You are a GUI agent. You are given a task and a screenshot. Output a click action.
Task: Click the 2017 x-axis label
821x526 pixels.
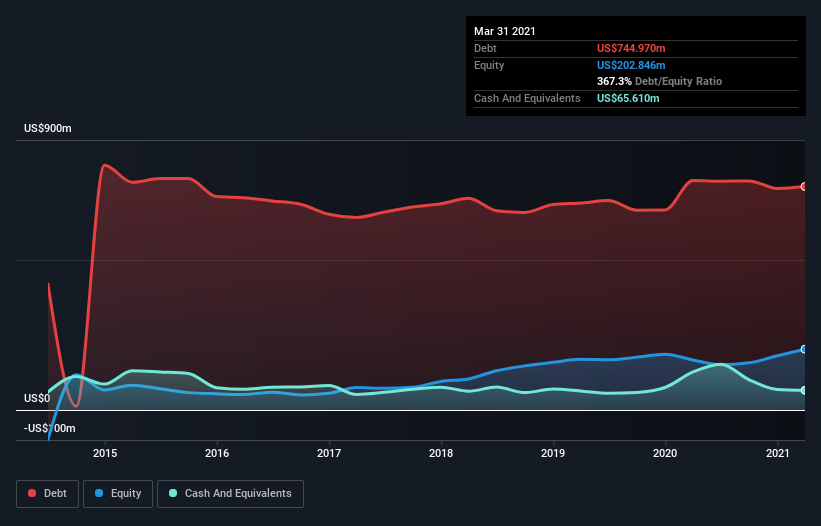click(329, 453)
